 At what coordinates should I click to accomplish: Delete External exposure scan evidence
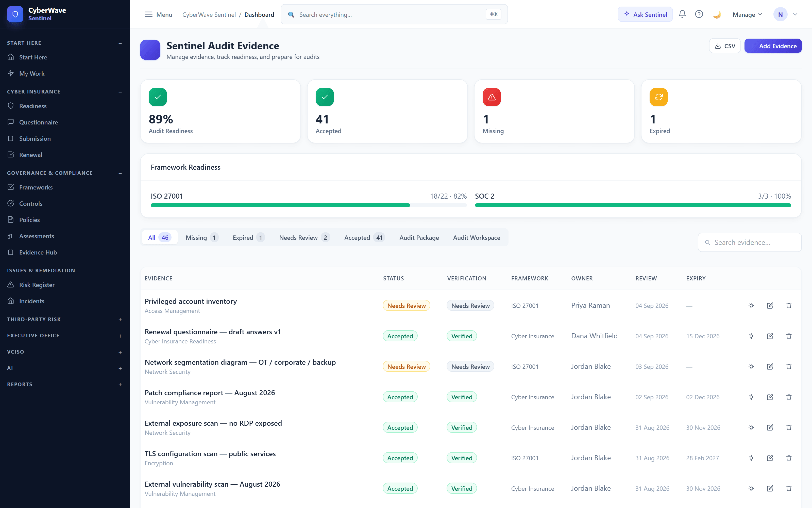click(x=789, y=427)
